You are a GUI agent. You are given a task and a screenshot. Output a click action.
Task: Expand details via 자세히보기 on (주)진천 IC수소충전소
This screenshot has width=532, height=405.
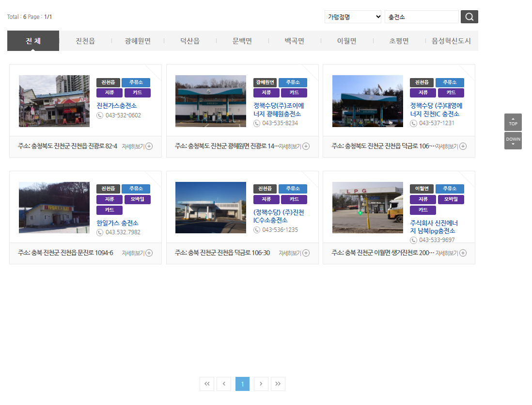coord(291,253)
